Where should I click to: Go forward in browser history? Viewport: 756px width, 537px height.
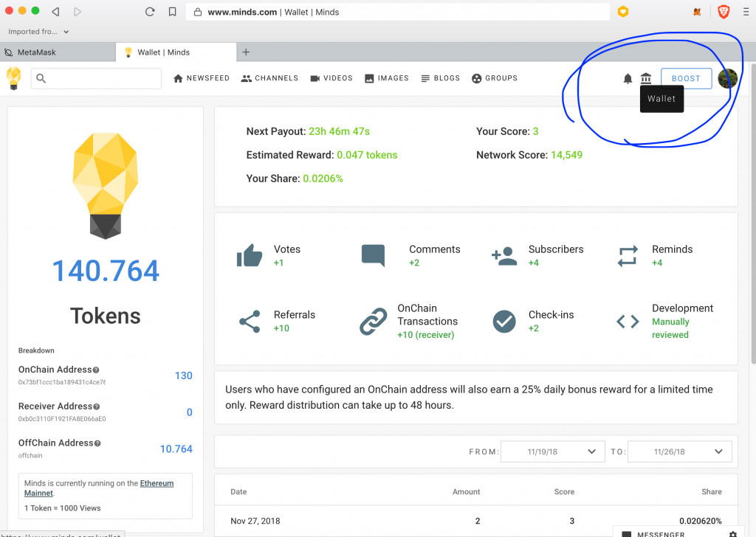77,12
